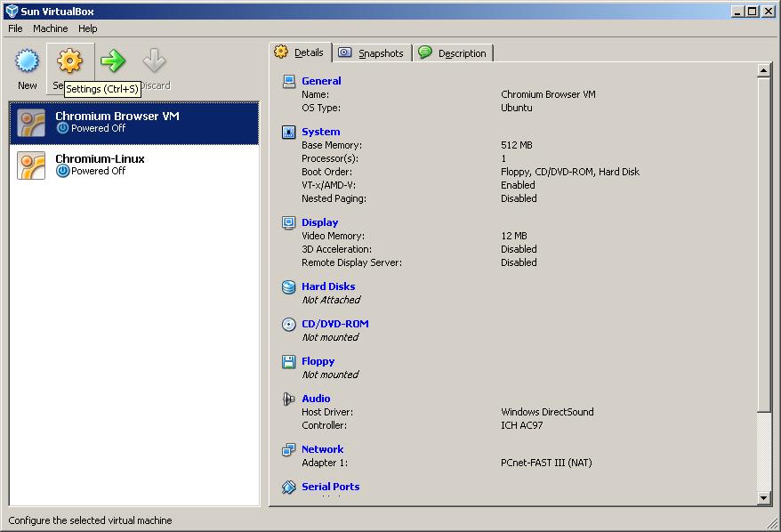The width and height of the screenshot is (781, 532).
Task: Click the Network section adapters icon
Action: tap(289, 450)
